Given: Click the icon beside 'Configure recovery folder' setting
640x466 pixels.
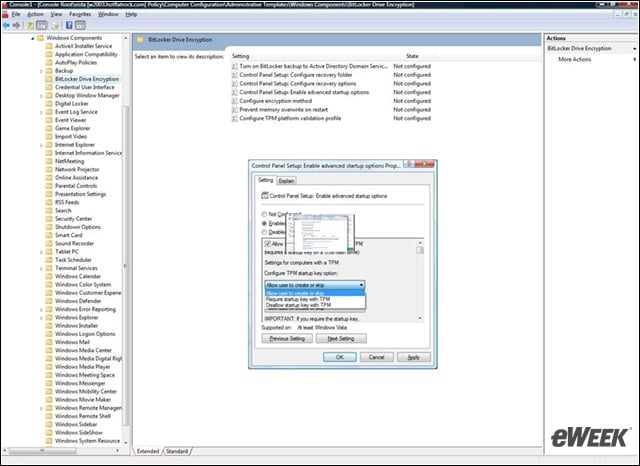Looking at the screenshot, I should pyautogui.click(x=235, y=75).
